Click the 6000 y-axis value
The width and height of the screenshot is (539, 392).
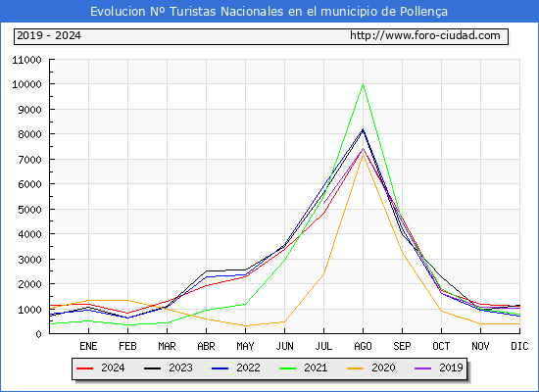click(30, 184)
